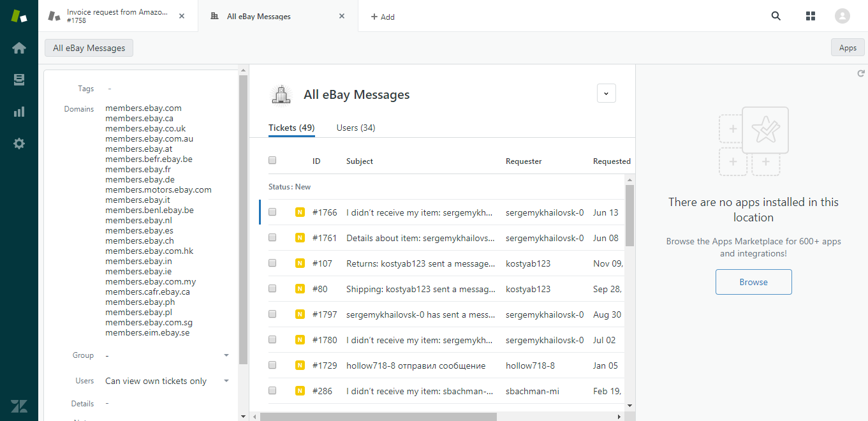Image resolution: width=868 pixels, height=421 pixels.
Task: Click the Zendesk Z mark at sidebar bottom
Action: tap(19, 406)
